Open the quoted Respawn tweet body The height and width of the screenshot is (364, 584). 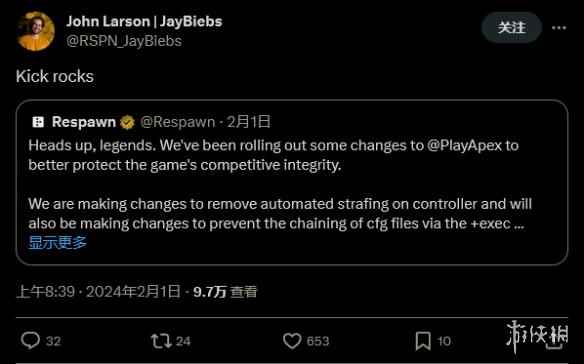coord(280,184)
